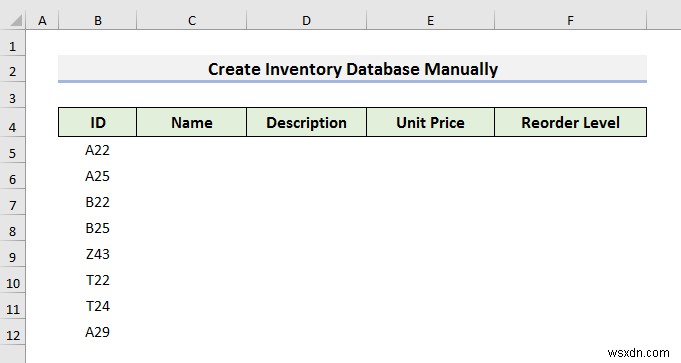
Task: Click the cell containing Z43
Action: [98, 254]
